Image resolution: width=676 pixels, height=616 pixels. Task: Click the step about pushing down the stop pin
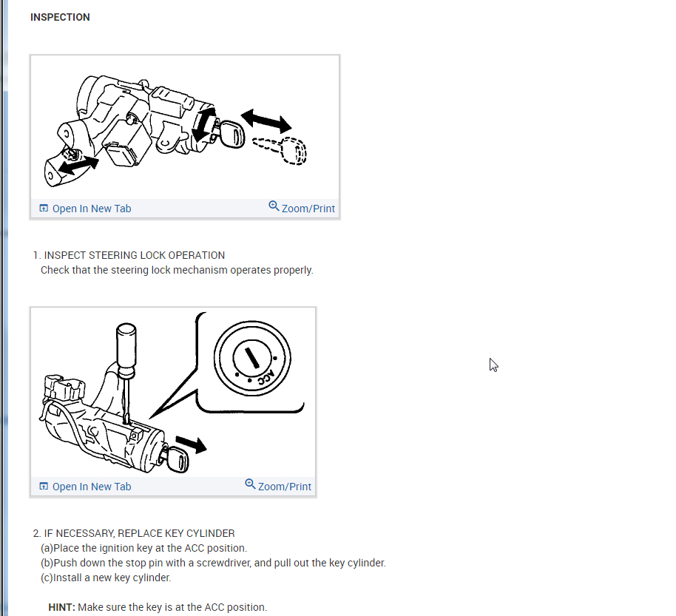pos(214,563)
